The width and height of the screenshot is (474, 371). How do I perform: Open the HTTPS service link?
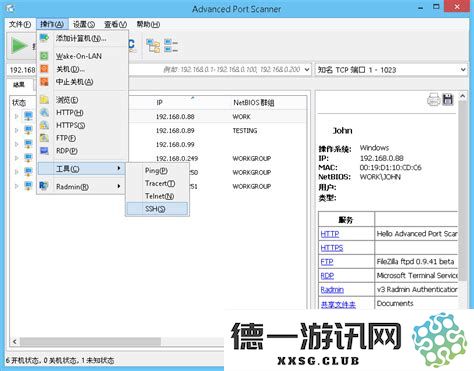[332, 248]
